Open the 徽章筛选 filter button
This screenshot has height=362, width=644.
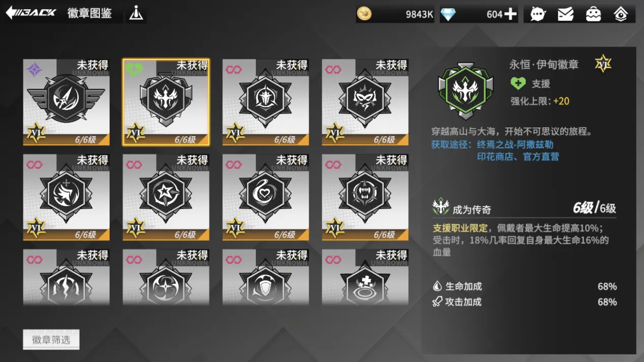51,340
